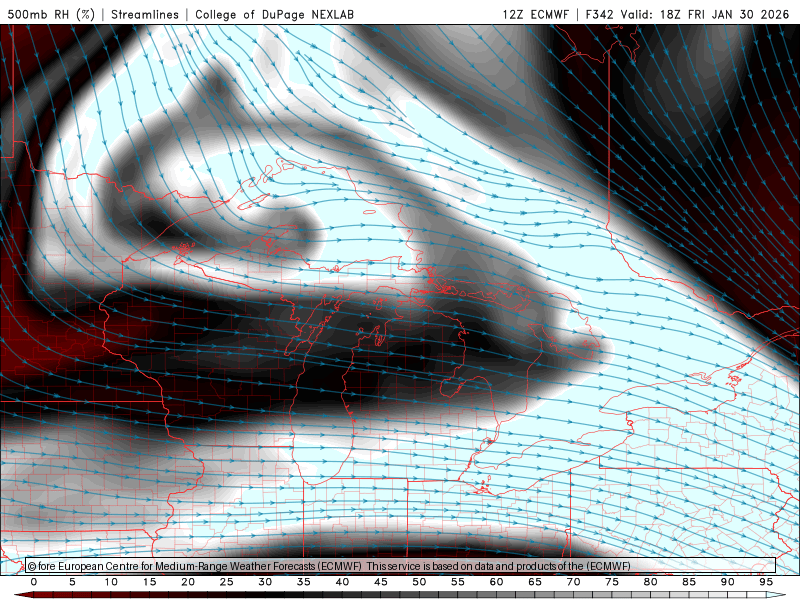Click the "10" color scale label

click(x=111, y=582)
